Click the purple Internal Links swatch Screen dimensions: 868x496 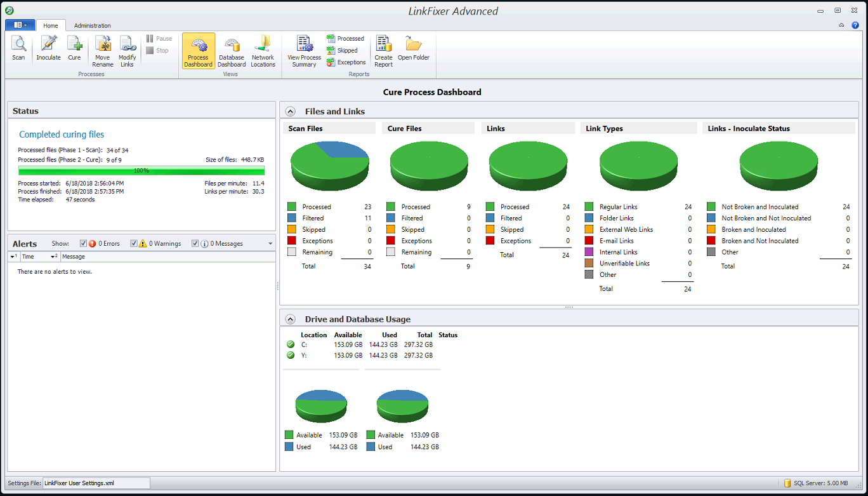pos(589,252)
